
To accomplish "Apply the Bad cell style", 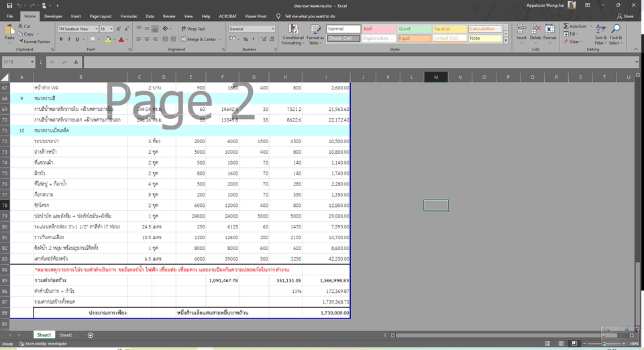I will pyautogui.click(x=378, y=29).
